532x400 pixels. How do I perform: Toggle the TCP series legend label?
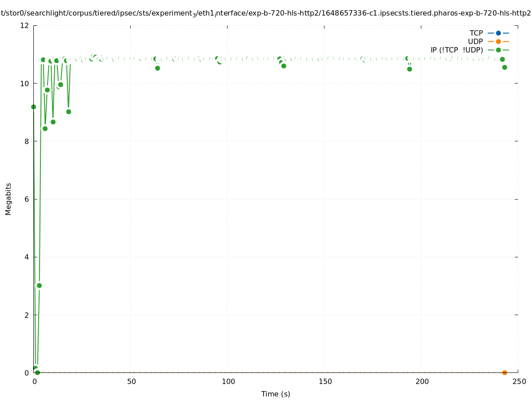coord(476,33)
